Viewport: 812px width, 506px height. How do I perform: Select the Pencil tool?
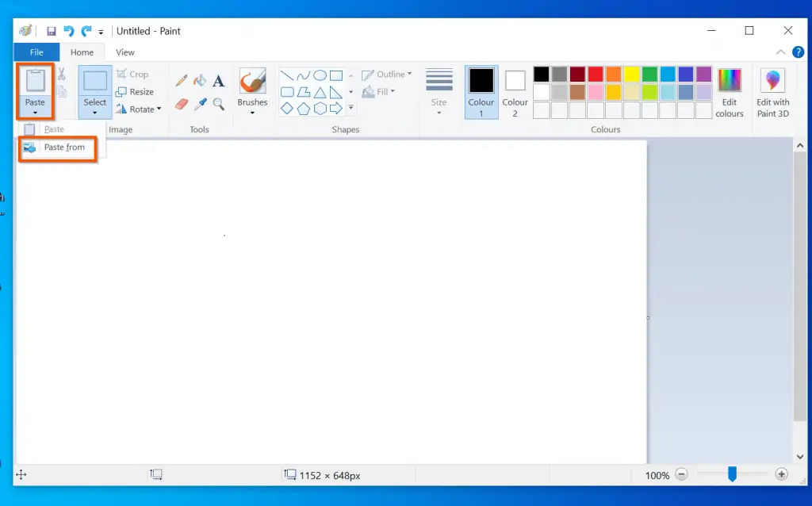(182, 80)
